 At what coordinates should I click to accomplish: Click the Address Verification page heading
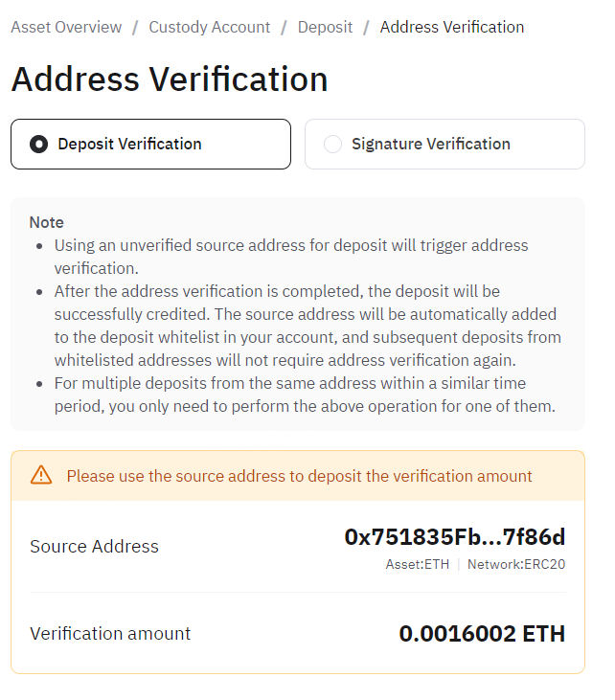point(170,79)
